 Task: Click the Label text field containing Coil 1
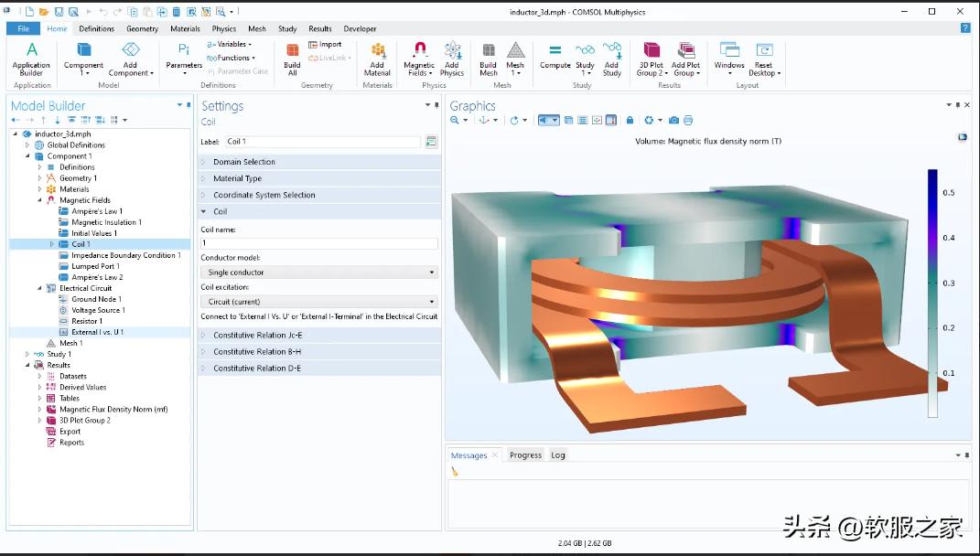click(323, 142)
